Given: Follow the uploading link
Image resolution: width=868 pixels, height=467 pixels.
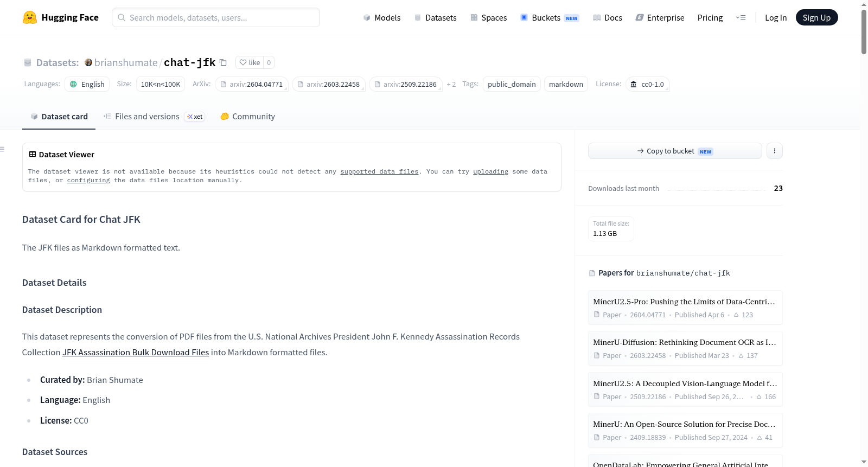Looking at the screenshot, I should click(490, 171).
